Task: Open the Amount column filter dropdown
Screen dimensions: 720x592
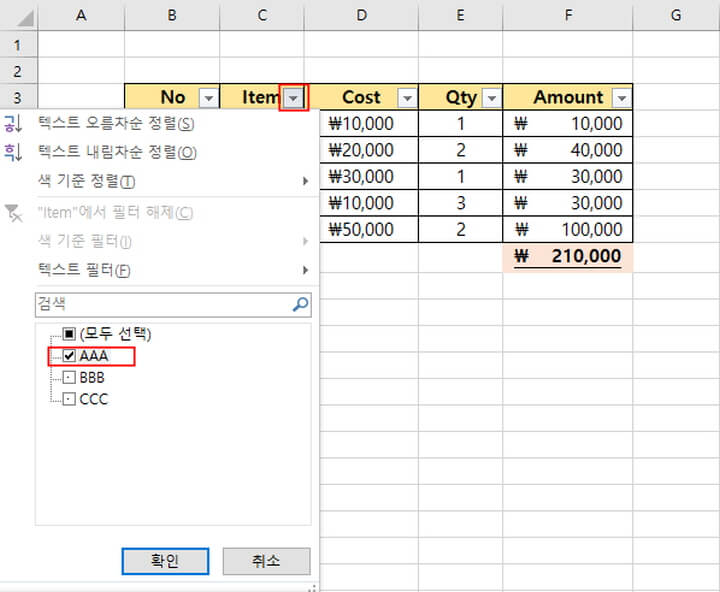Action: (622, 98)
